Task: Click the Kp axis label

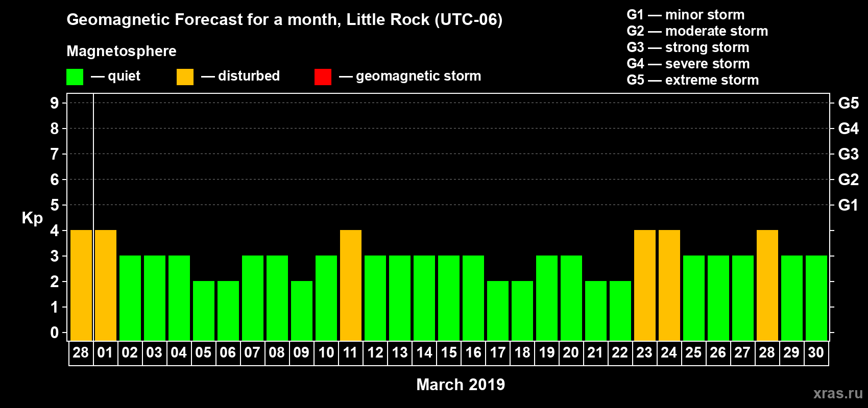Action: point(32,218)
